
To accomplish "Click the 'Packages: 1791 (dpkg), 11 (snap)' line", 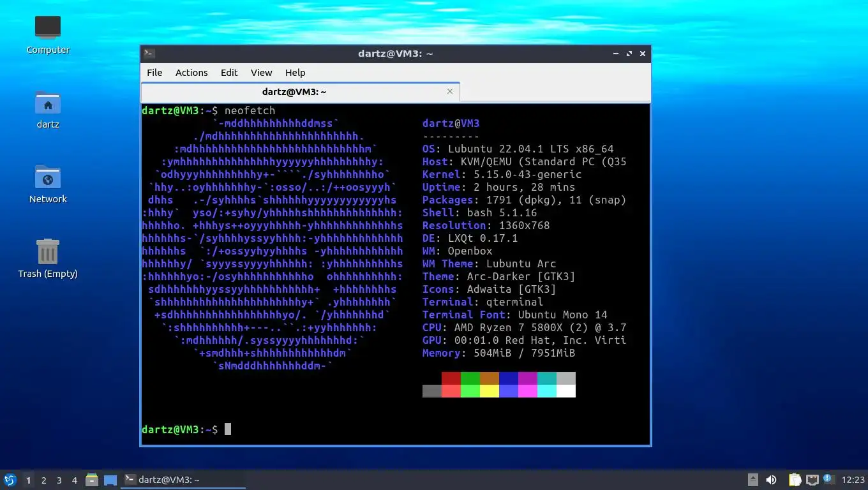I will [524, 200].
